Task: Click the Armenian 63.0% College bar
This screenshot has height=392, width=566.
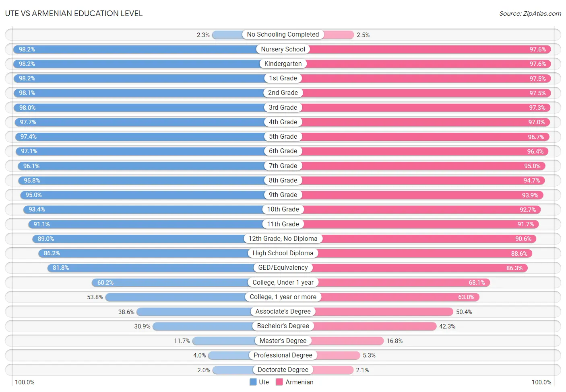Action: click(381, 297)
